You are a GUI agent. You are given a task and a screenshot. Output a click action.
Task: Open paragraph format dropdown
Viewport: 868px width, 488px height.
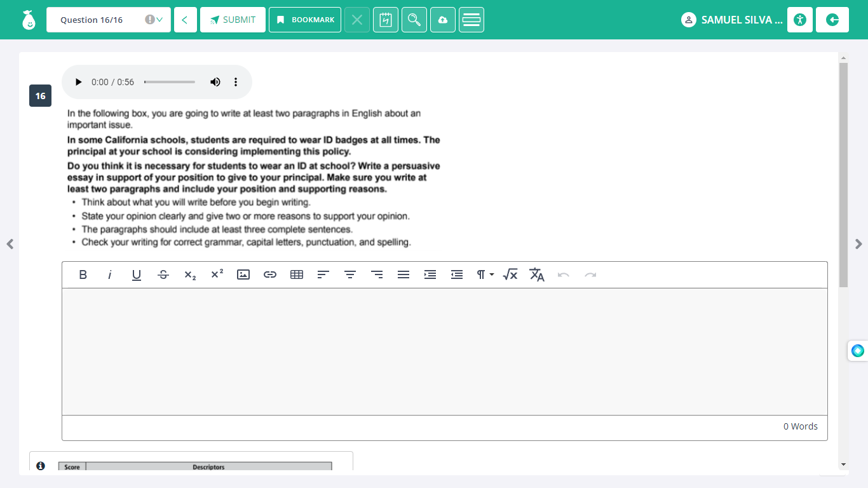pyautogui.click(x=485, y=274)
